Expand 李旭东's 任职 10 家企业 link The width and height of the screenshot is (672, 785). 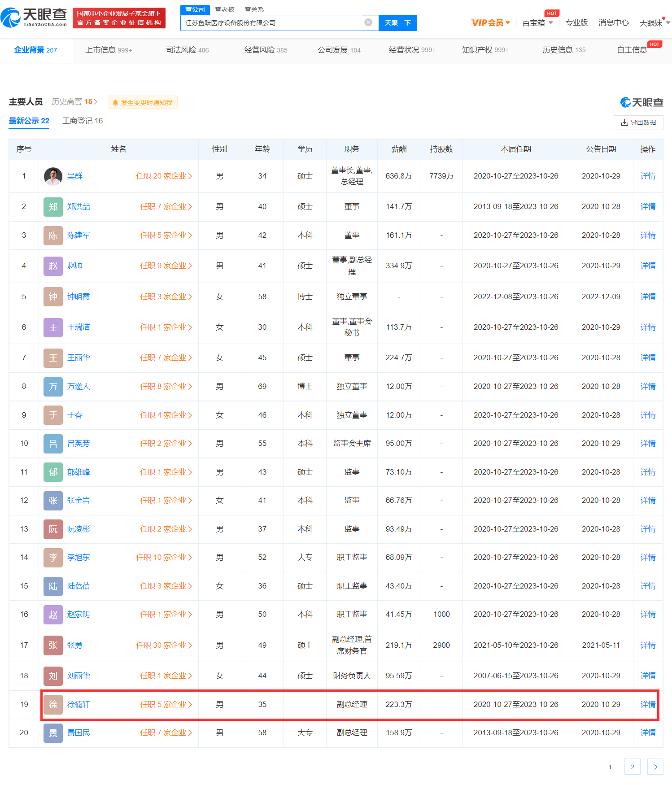tap(164, 558)
